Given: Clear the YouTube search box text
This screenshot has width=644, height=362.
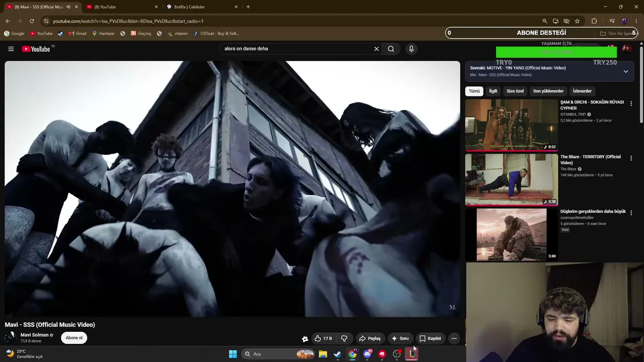Looking at the screenshot, I should 376,49.
